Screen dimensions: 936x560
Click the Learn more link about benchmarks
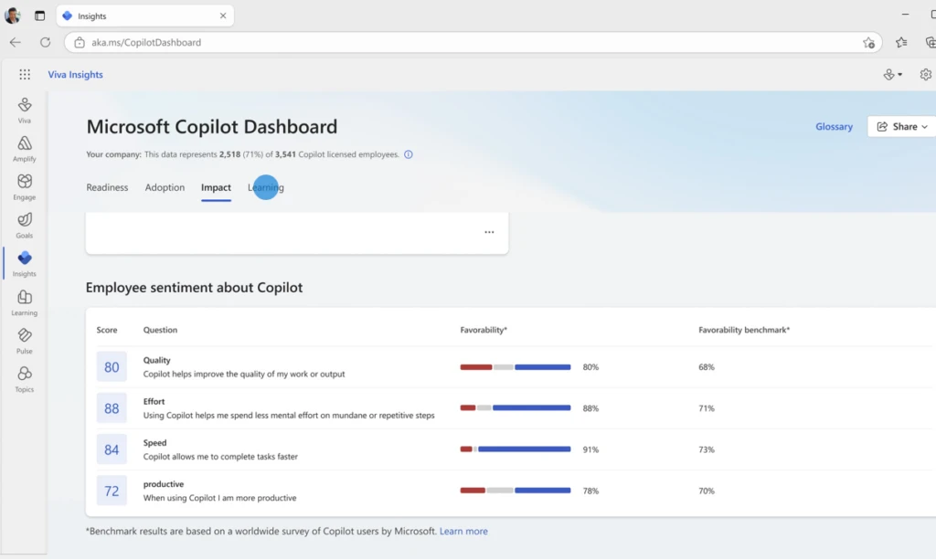pyautogui.click(x=463, y=531)
